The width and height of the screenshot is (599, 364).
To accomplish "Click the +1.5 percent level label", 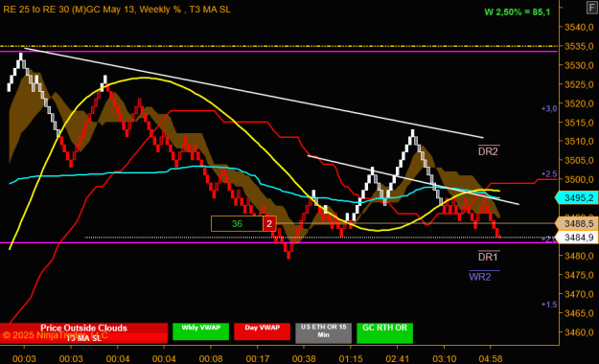I will tap(549, 305).
